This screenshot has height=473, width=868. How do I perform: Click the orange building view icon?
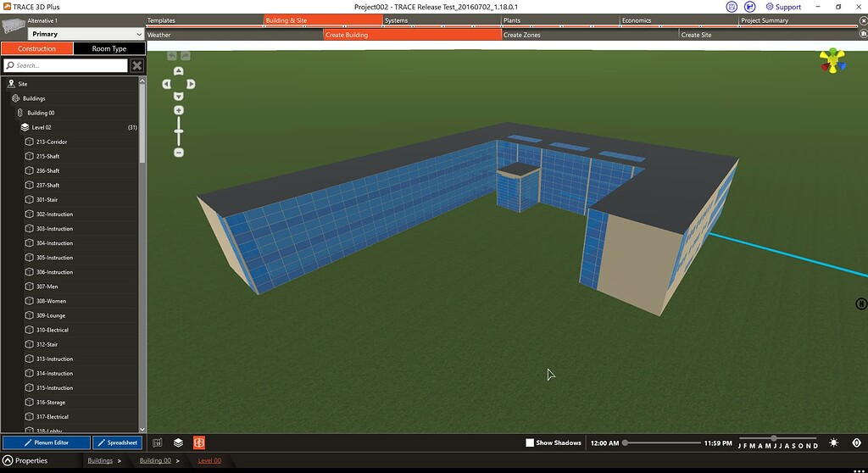coord(199,442)
